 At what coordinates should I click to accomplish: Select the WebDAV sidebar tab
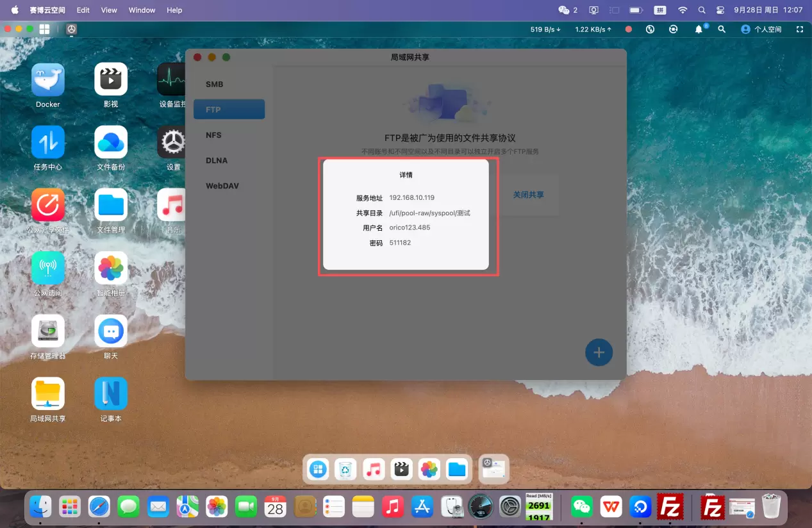pyautogui.click(x=222, y=186)
